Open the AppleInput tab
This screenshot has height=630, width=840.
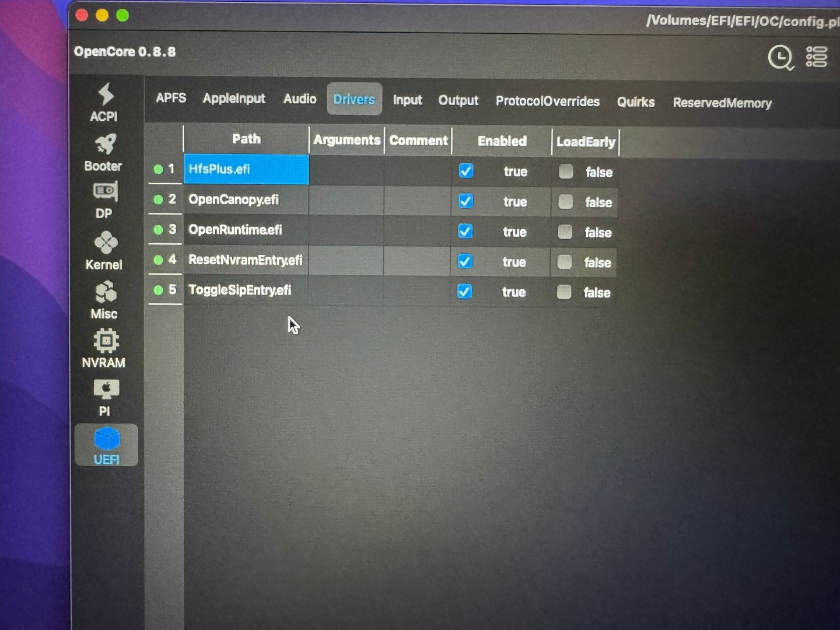pyautogui.click(x=234, y=99)
